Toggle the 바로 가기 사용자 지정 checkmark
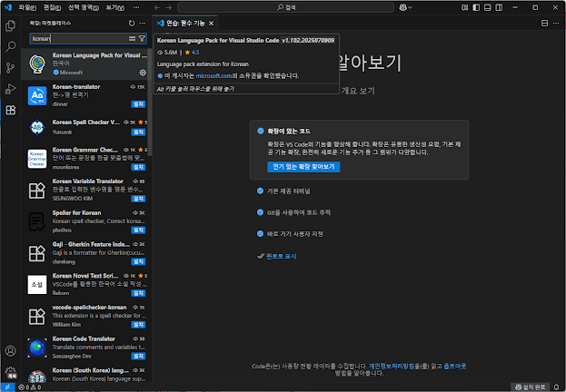The height and width of the screenshot is (392, 566). (x=260, y=234)
